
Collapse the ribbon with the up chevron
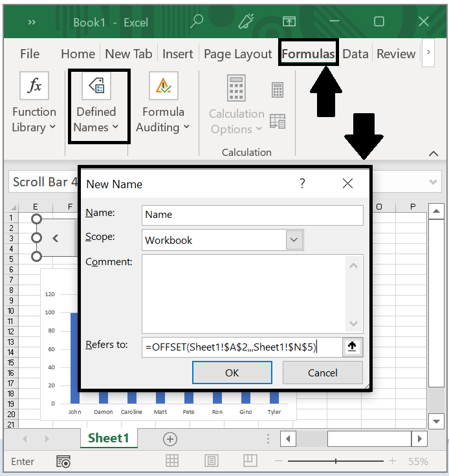433,154
